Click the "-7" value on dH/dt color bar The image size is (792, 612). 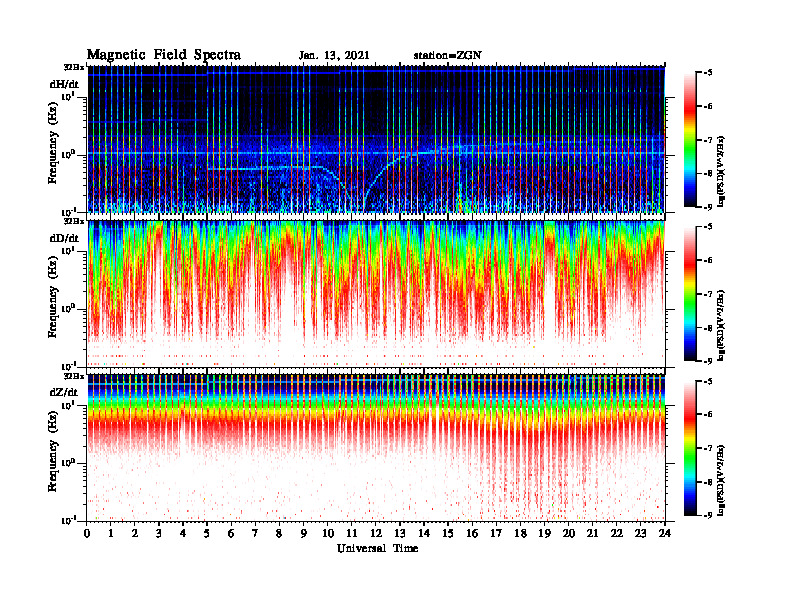(708, 140)
